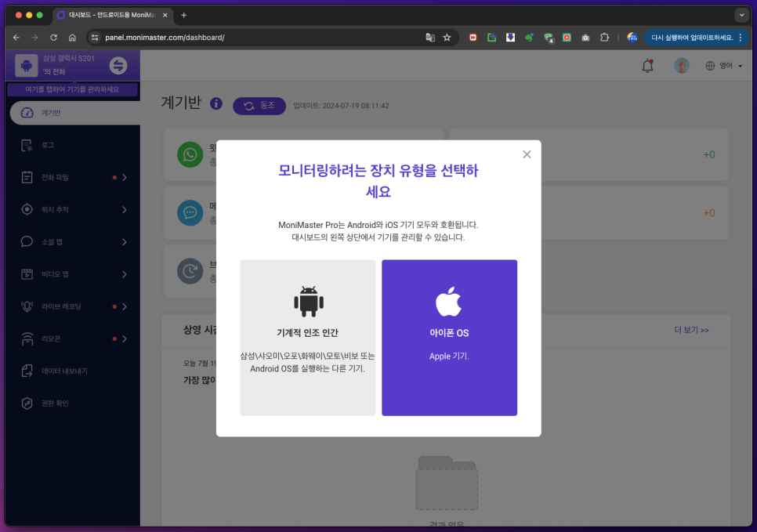
Task: Select the Android device card
Action: pyautogui.click(x=307, y=338)
